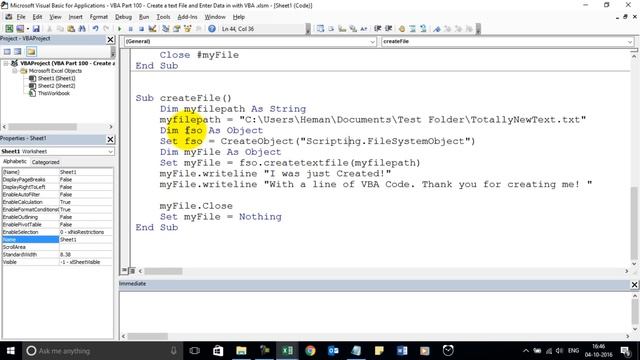Open the Edit toolbar options arrow
The width and height of the screenshot is (640, 360).
coord(478,29)
